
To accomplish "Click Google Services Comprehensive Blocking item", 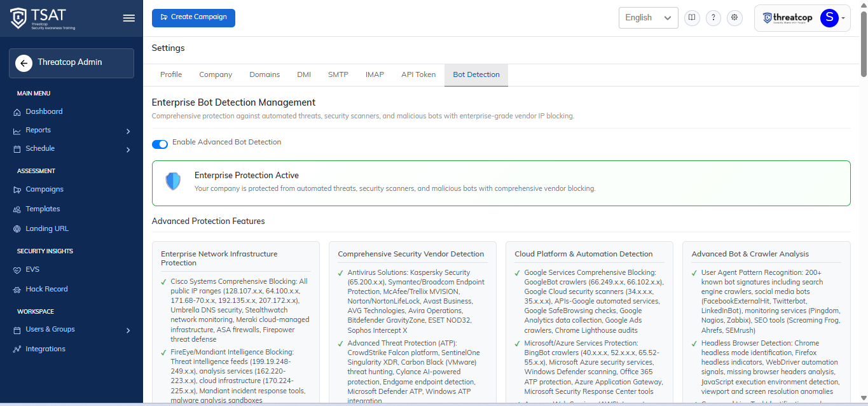I will pos(589,302).
